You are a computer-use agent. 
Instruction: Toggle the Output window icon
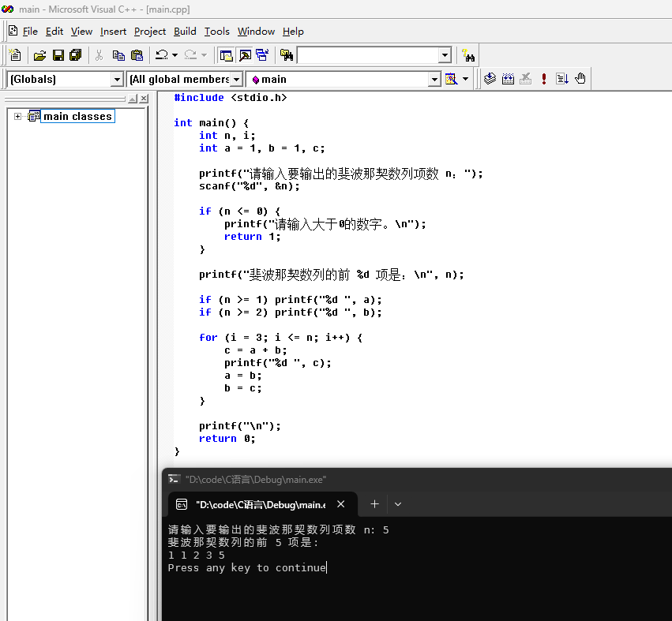coord(245,55)
